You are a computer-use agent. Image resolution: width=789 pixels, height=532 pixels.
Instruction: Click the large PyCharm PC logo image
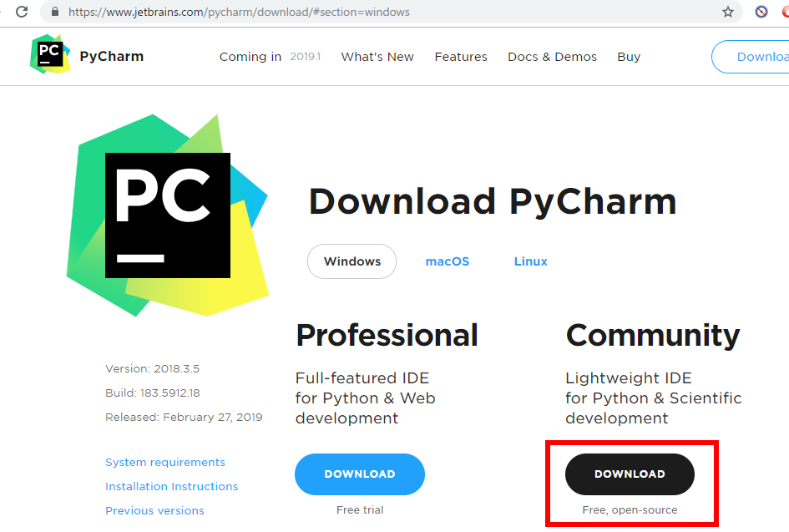[168, 215]
